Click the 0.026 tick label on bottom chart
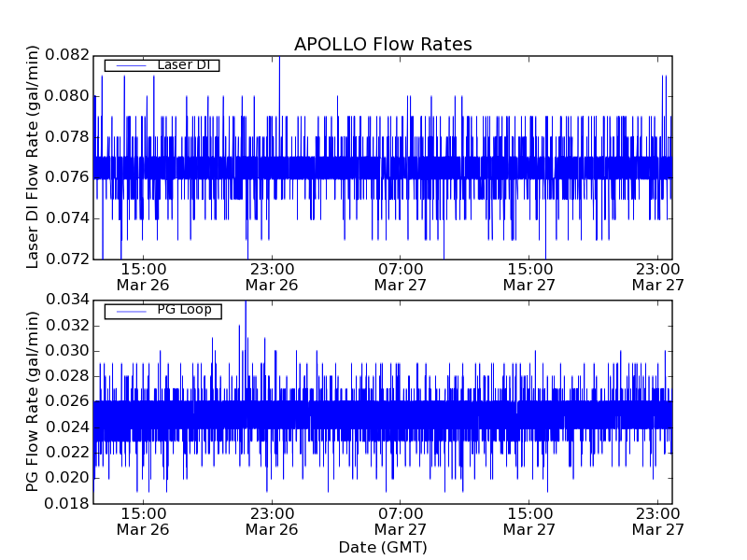Screen dimensions: 747x560 67,401
